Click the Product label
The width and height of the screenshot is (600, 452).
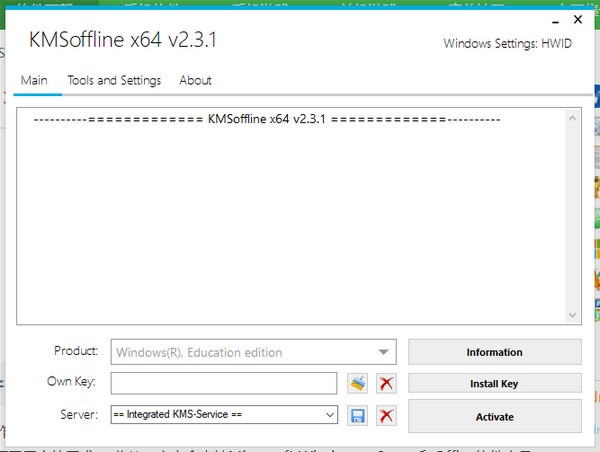point(76,351)
